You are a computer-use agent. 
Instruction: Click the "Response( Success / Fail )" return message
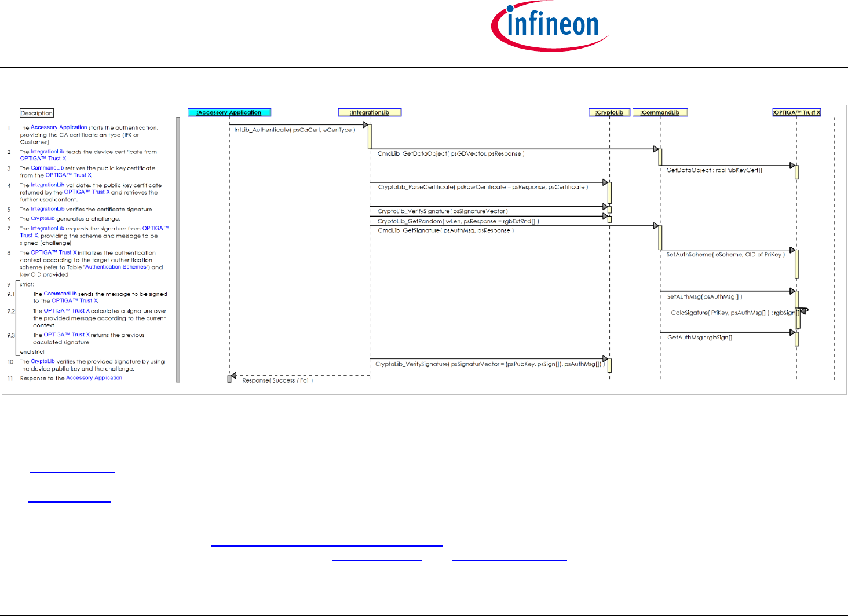click(277, 380)
